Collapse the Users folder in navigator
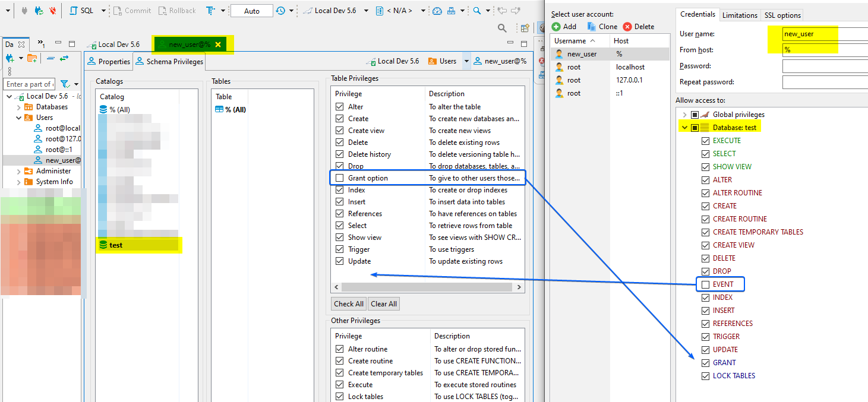The height and width of the screenshot is (402, 868). coord(19,118)
